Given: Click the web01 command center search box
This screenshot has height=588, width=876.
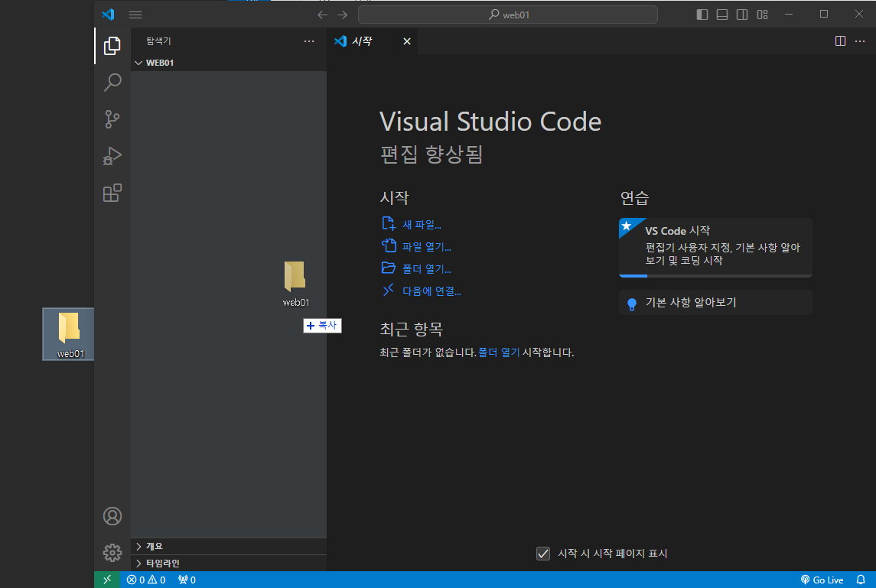Looking at the screenshot, I should pos(507,15).
